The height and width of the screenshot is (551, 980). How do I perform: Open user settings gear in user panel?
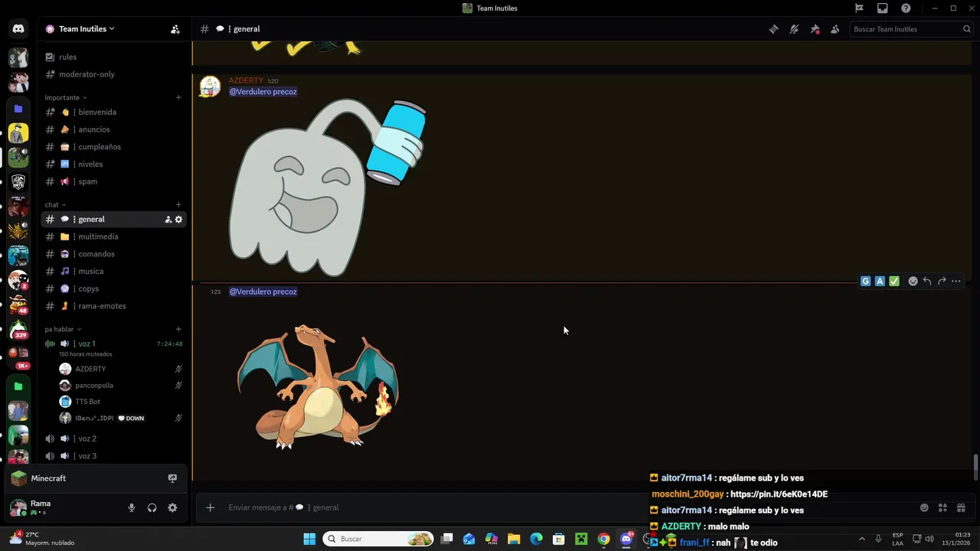(x=172, y=507)
